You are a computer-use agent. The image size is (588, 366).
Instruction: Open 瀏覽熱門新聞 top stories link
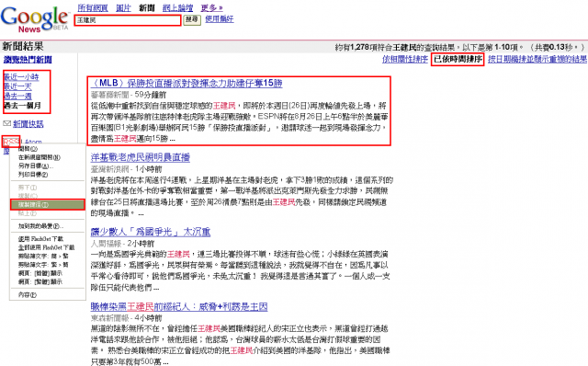coord(28,59)
